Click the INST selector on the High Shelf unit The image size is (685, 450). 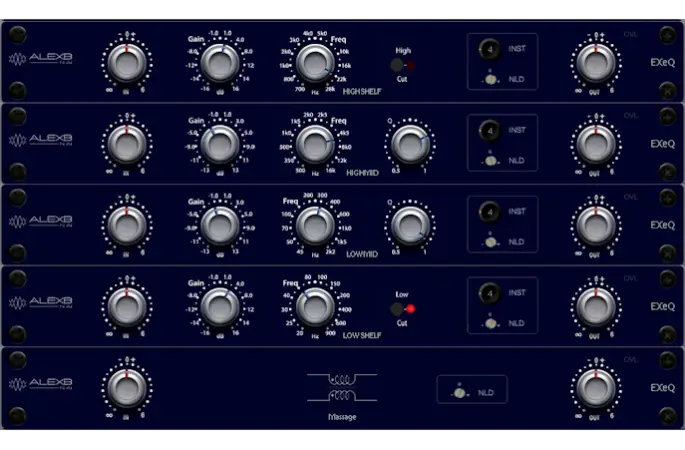click(489, 49)
